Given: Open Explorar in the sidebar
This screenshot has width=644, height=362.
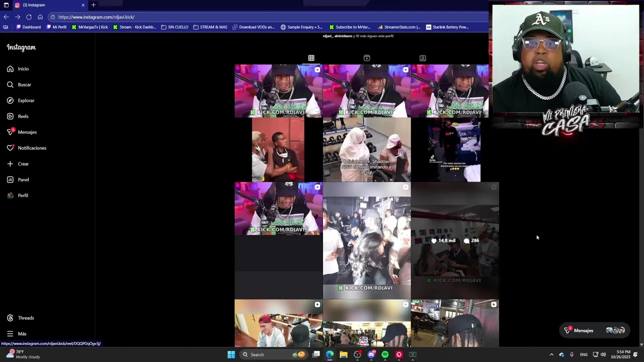Looking at the screenshot, I should tap(21, 101).
